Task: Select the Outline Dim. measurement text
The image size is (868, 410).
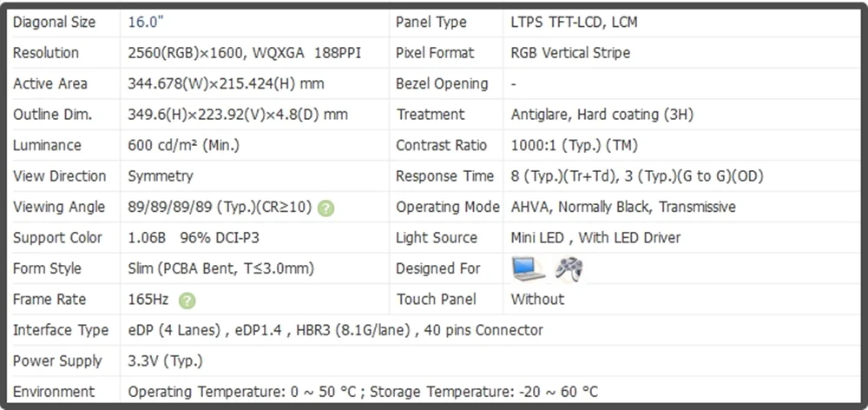Action: [238, 115]
